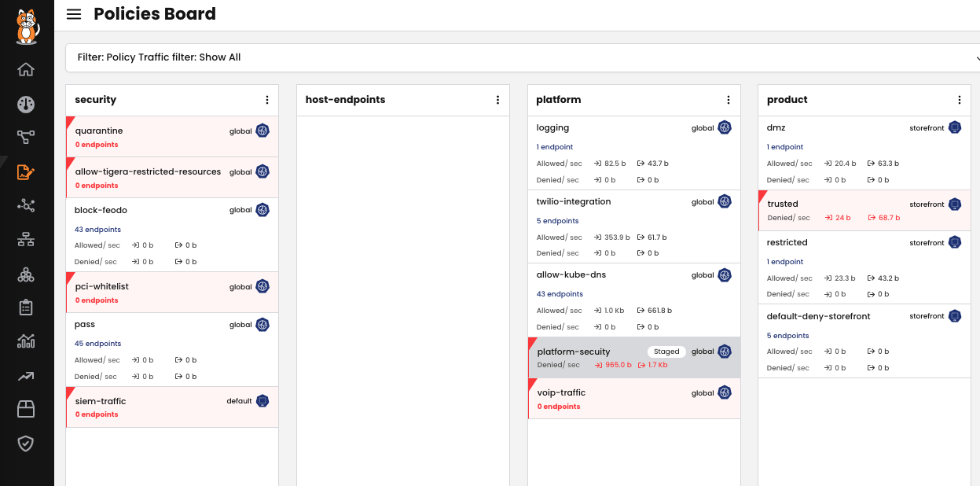Click the platform tier title

coord(558,100)
